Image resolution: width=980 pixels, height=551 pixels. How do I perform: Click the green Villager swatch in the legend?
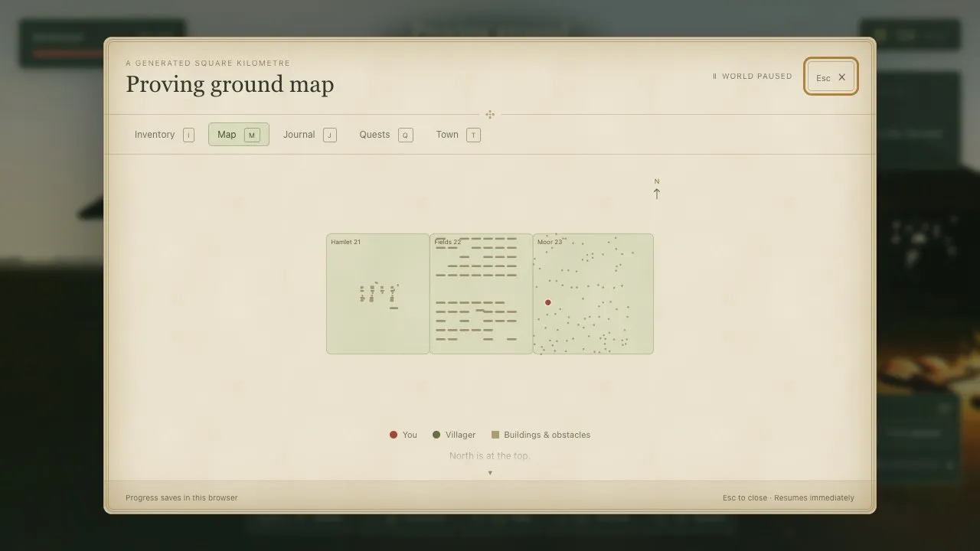point(436,435)
